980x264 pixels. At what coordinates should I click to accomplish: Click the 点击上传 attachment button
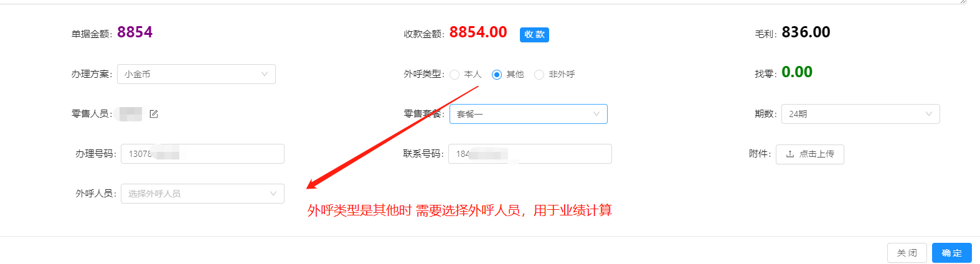click(x=810, y=154)
